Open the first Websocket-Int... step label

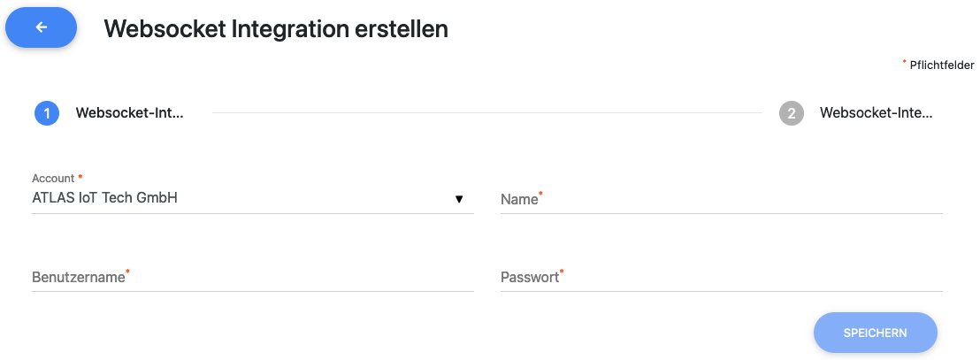[129, 113]
